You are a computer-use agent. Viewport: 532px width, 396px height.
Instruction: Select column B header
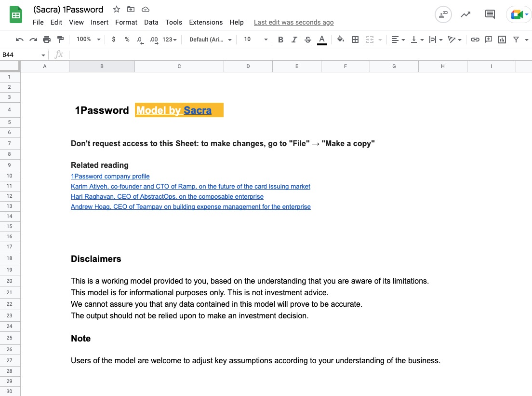tap(102, 66)
